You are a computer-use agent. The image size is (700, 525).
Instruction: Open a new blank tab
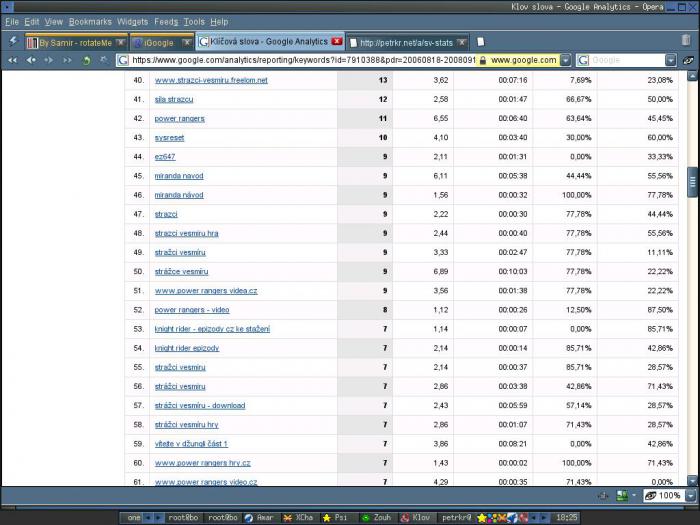(x=480, y=42)
